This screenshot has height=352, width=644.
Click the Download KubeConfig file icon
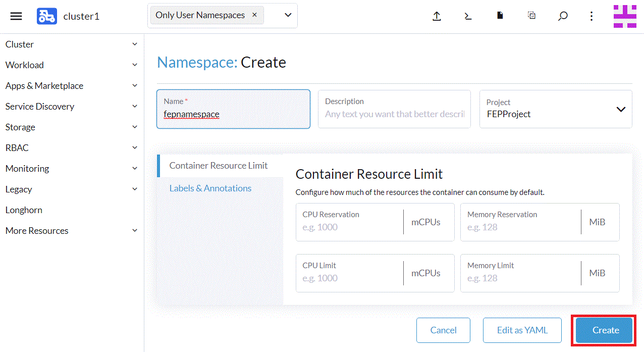(500, 16)
